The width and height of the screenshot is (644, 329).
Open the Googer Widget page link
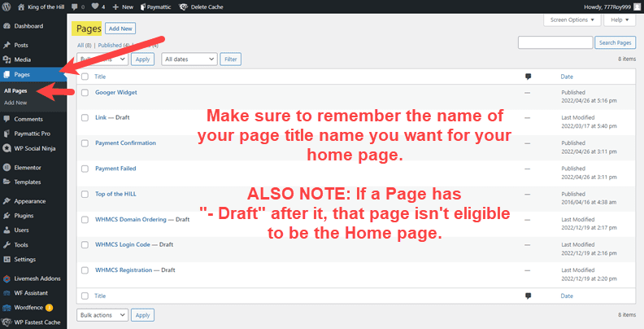coord(116,93)
